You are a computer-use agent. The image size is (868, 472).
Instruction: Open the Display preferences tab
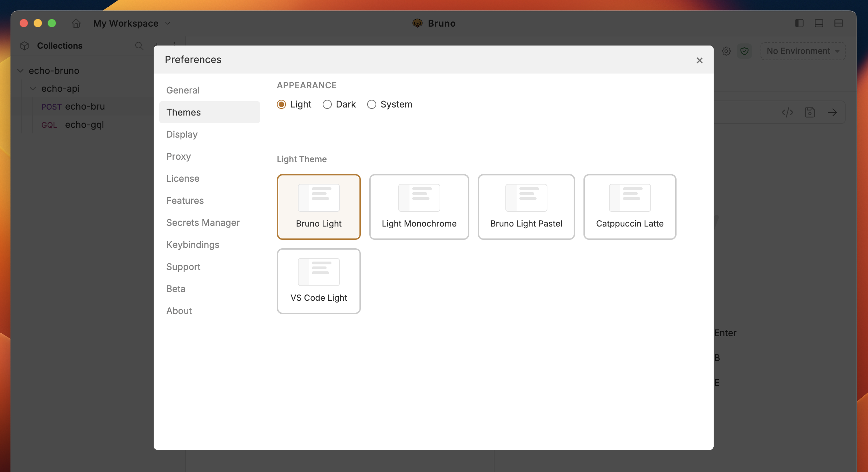point(182,134)
